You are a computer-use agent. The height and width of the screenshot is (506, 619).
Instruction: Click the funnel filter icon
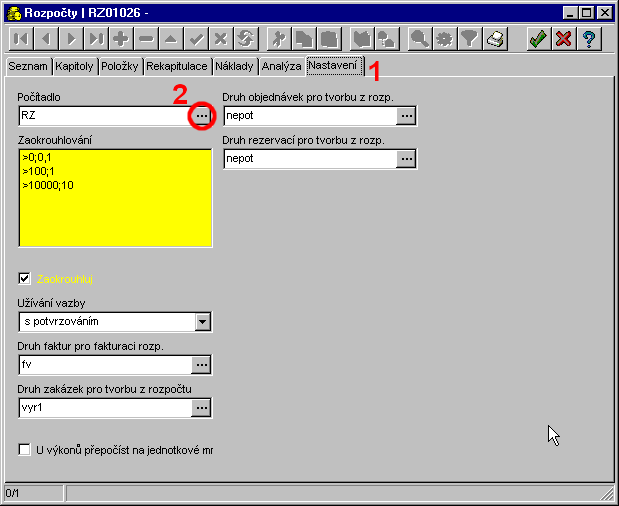tap(470, 39)
